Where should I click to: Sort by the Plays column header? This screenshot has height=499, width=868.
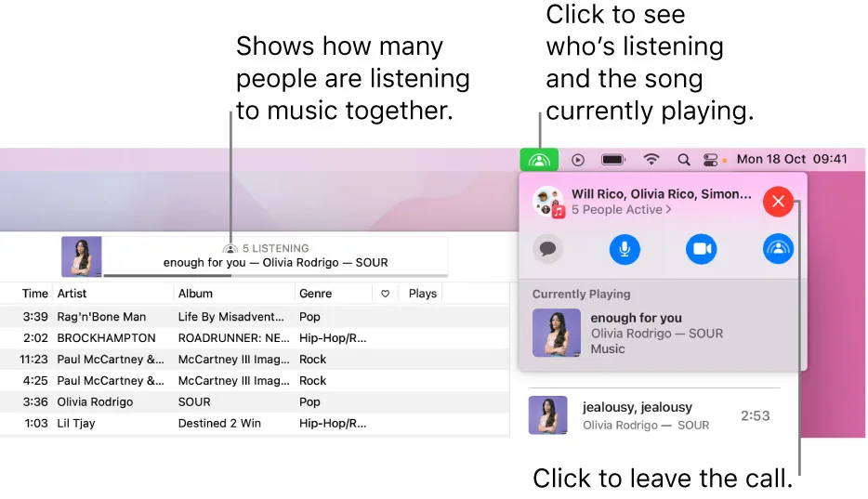pyautogui.click(x=422, y=294)
